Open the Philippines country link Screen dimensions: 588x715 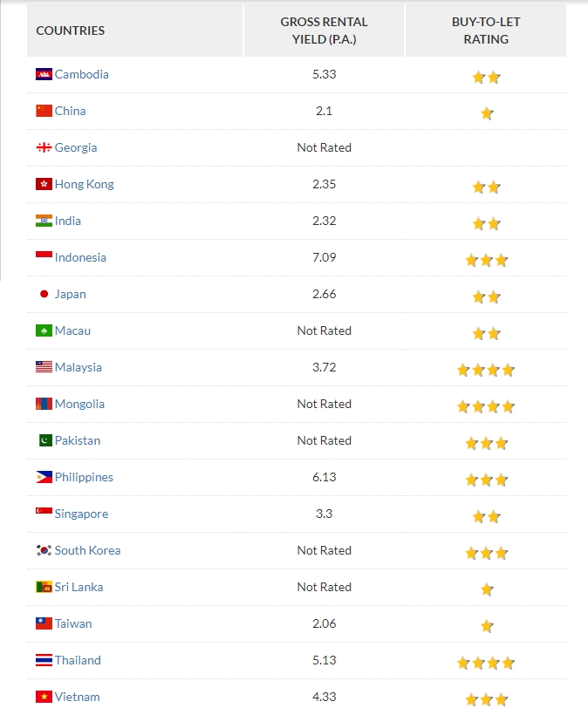click(84, 477)
